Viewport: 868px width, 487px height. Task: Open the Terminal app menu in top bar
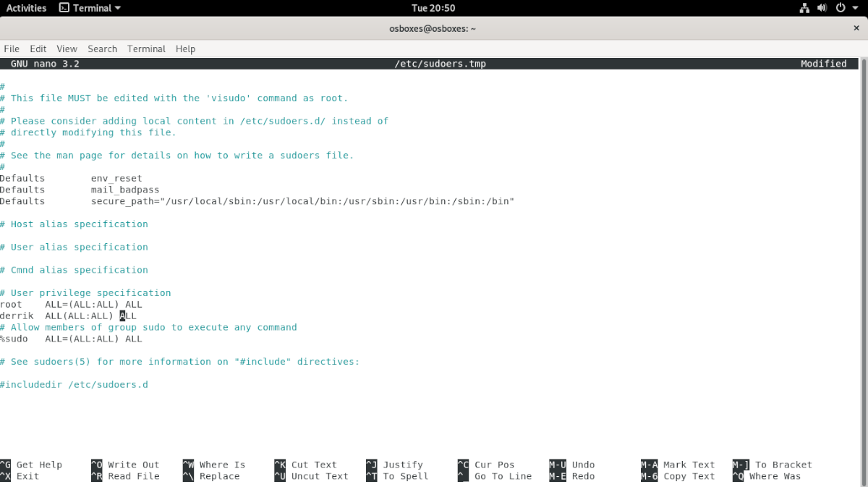pos(90,8)
